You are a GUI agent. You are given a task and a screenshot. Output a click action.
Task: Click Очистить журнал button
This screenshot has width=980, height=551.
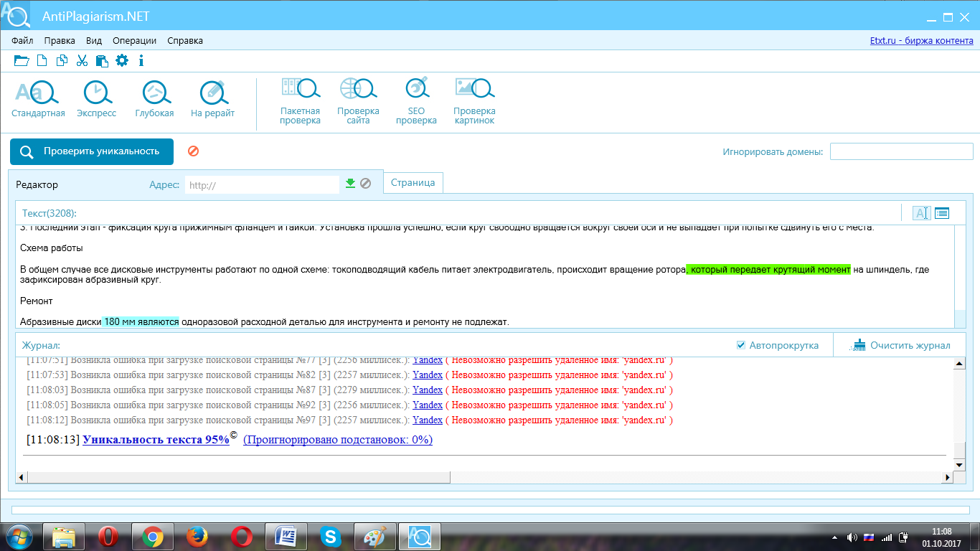(x=901, y=345)
